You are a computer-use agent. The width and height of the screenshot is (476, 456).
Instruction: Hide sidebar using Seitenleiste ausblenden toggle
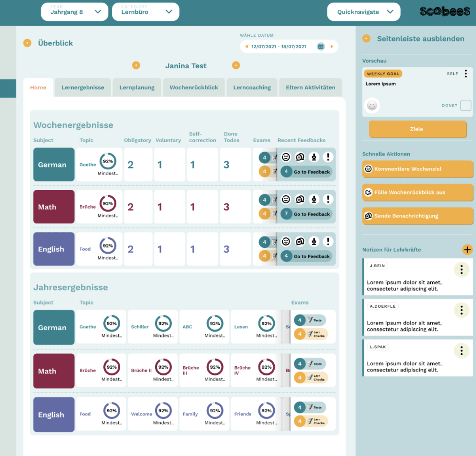(366, 39)
